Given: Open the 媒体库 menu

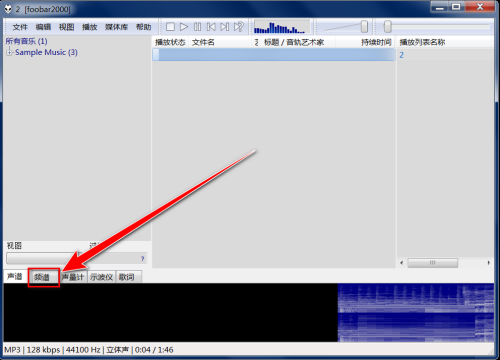Looking at the screenshot, I should [116, 27].
